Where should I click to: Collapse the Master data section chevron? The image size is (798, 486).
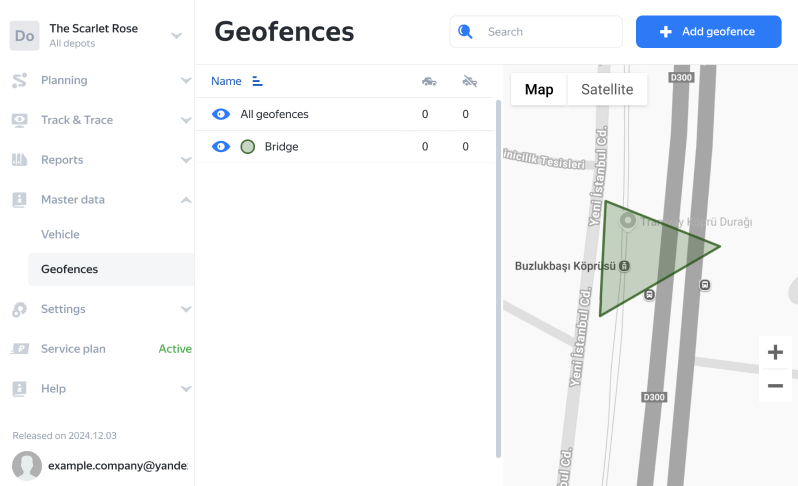pyautogui.click(x=186, y=200)
